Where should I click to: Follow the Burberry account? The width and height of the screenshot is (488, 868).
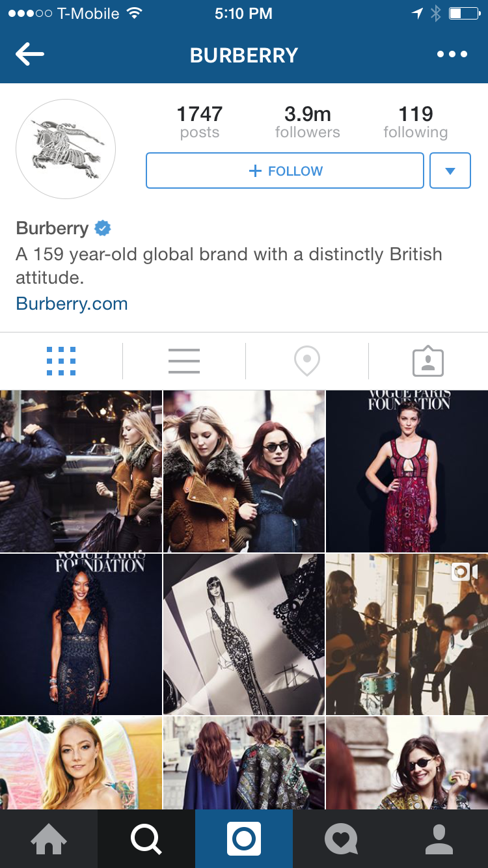coord(285,170)
